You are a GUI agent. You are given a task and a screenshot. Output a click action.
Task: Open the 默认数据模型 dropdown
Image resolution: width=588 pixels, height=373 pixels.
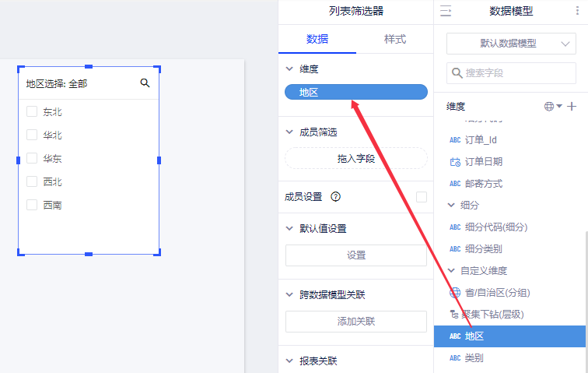point(511,44)
